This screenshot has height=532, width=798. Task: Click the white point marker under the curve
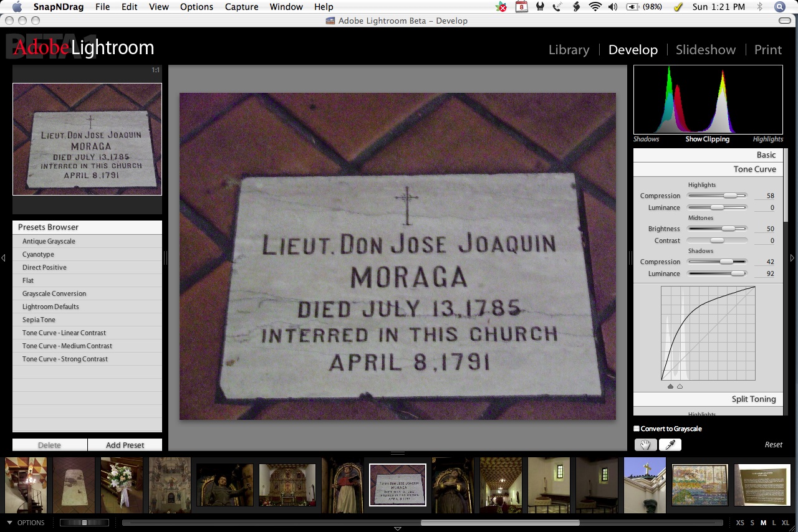coord(680,386)
